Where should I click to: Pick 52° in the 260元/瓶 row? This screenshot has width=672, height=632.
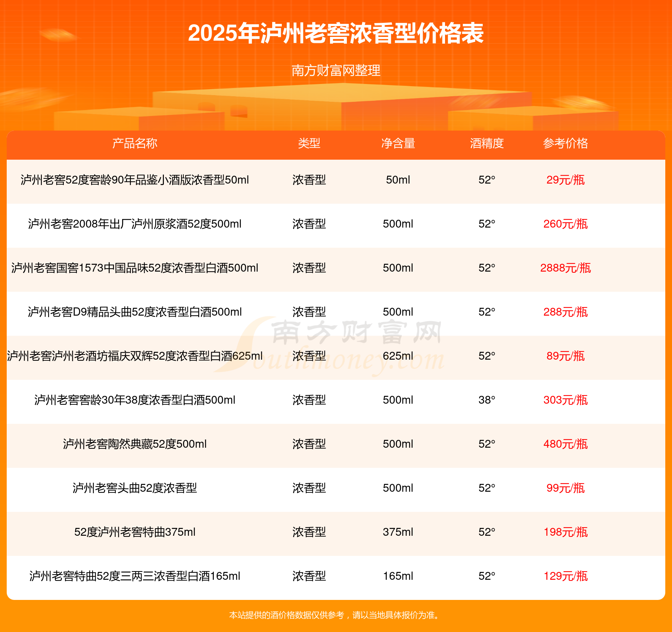(487, 224)
